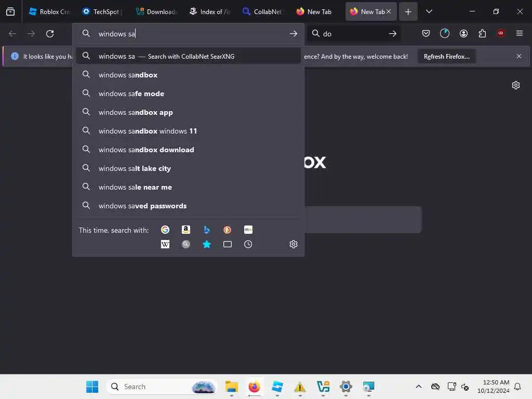Image resolution: width=532 pixels, height=399 pixels.
Task: Switch to CollabNet tab
Action: coord(263,11)
